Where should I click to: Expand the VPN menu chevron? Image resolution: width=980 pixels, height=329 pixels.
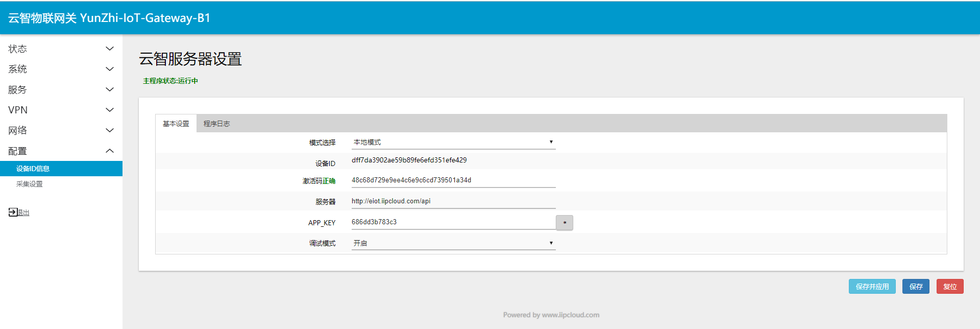[x=109, y=110]
